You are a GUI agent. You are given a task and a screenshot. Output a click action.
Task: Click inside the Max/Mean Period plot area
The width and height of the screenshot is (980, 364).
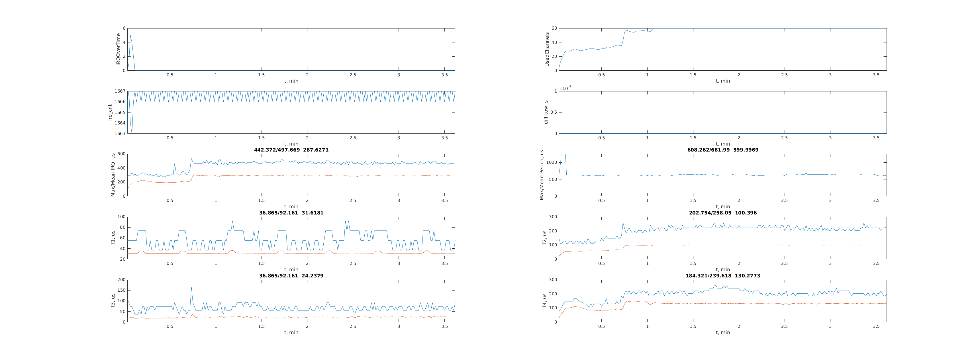[x=723, y=175]
